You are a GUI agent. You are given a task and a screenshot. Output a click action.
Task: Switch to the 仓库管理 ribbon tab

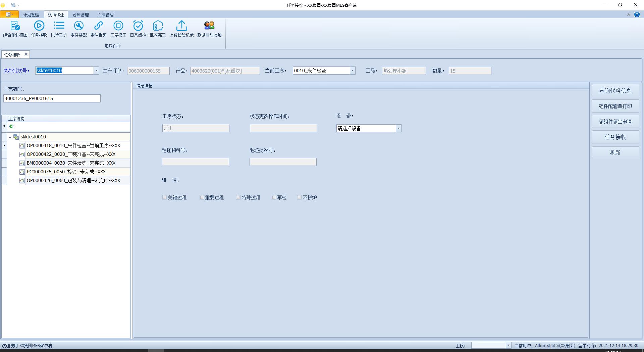[x=80, y=14]
